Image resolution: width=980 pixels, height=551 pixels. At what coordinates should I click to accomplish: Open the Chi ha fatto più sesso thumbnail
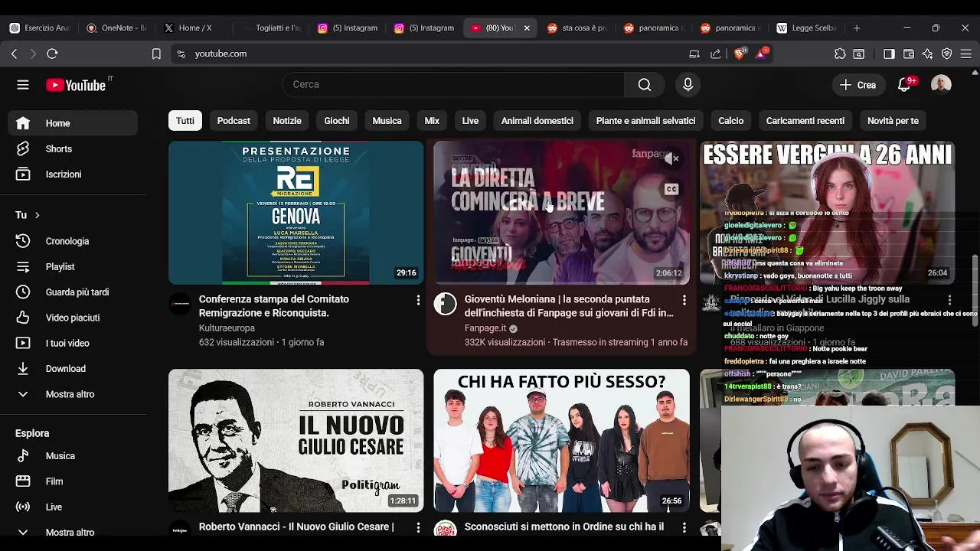561,441
